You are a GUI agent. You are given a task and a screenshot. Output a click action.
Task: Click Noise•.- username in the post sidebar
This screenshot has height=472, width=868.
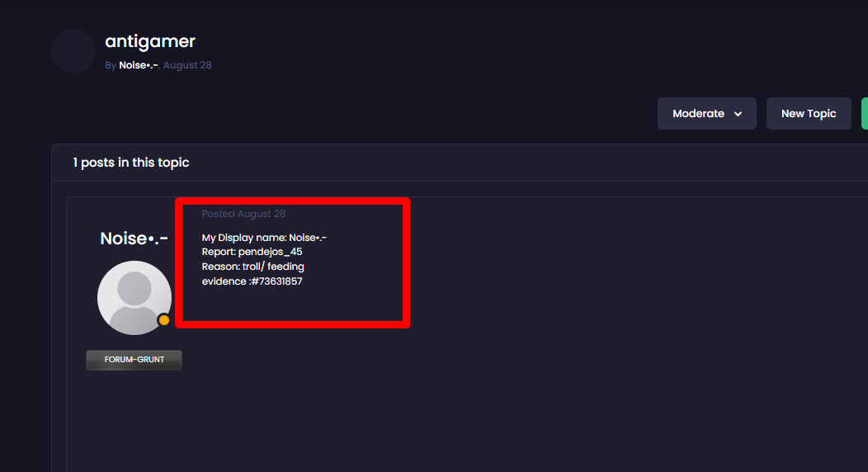point(134,238)
